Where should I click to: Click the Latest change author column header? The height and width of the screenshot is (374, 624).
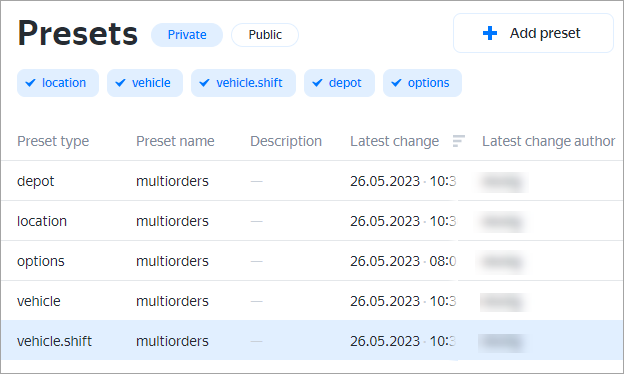tap(549, 141)
